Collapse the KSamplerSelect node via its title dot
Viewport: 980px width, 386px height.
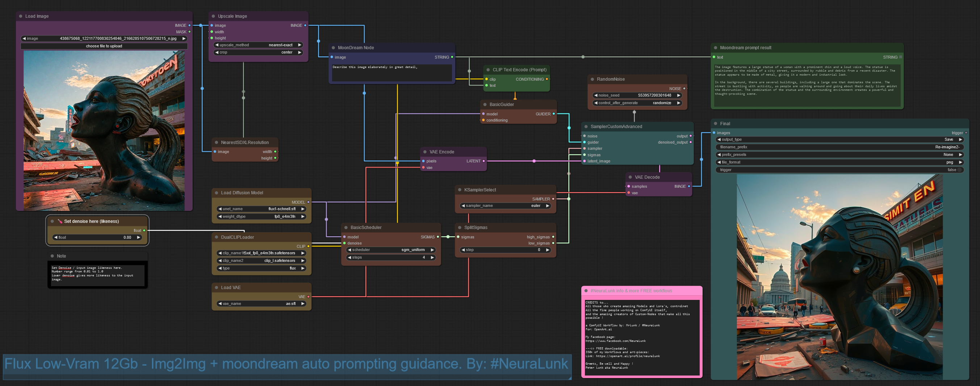coord(460,190)
